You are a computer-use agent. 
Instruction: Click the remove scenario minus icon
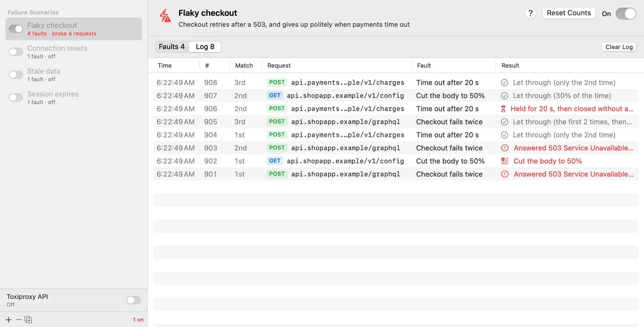click(x=19, y=320)
